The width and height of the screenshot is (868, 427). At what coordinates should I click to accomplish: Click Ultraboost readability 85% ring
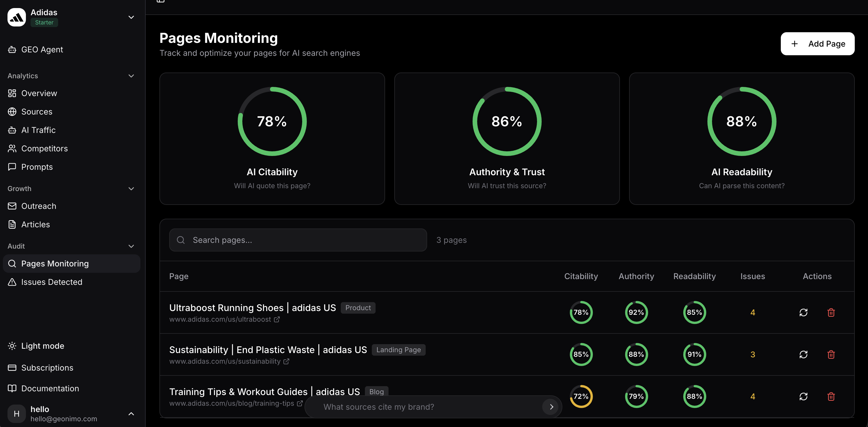694,312
